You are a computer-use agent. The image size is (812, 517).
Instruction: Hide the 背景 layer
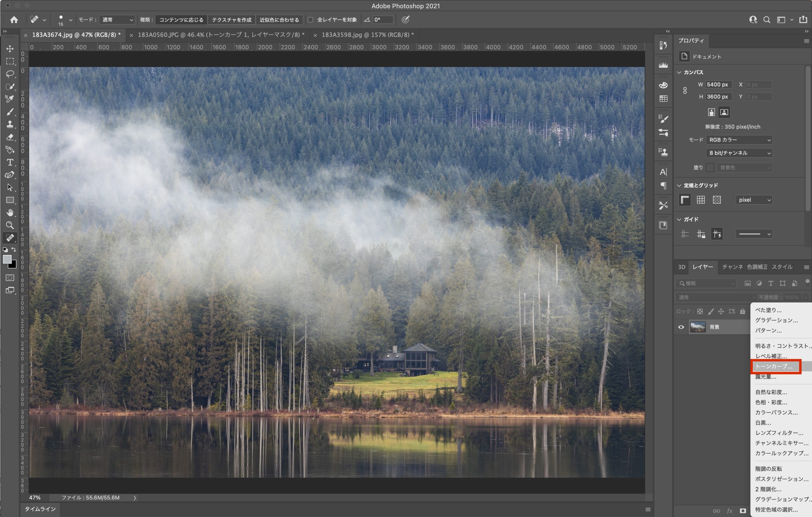coord(681,327)
